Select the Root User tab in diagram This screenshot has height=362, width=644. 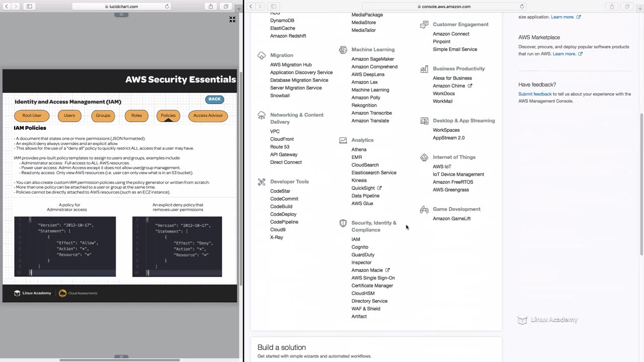(x=32, y=116)
